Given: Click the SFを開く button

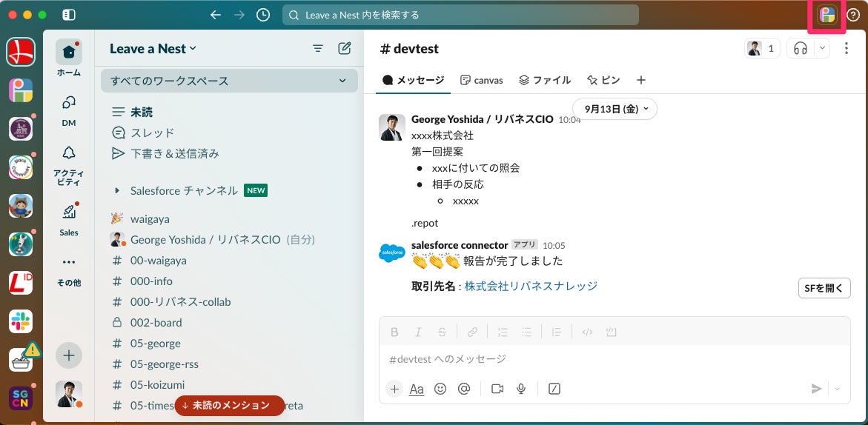Looking at the screenshot, I should point(824,288).
